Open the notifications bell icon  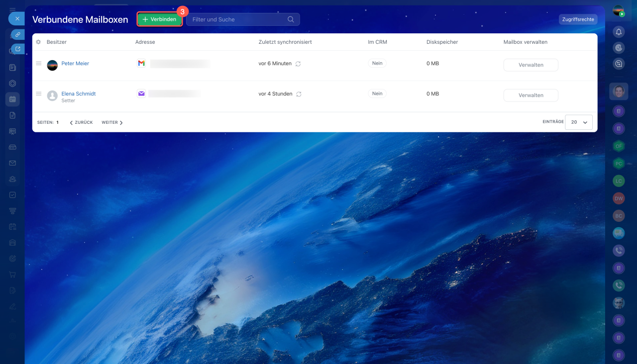point(619,32)
